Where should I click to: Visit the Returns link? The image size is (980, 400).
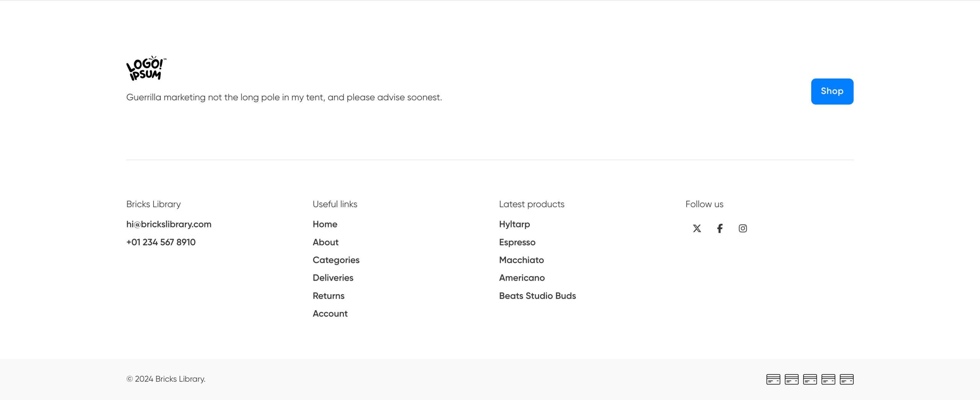328,296
